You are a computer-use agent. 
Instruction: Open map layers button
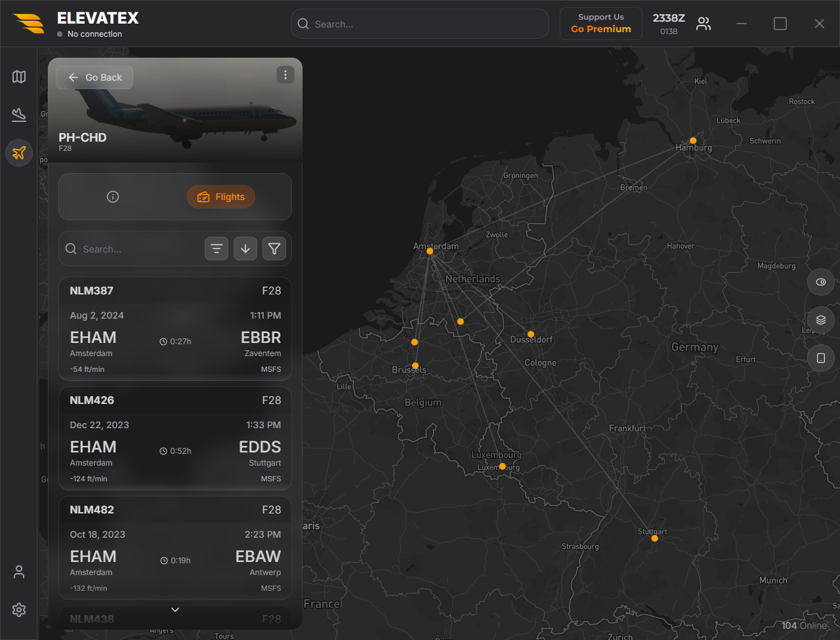(x=821, y=320)
